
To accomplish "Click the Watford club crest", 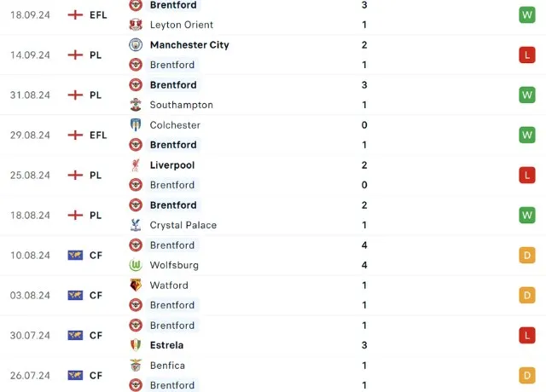I will point(136,285).
